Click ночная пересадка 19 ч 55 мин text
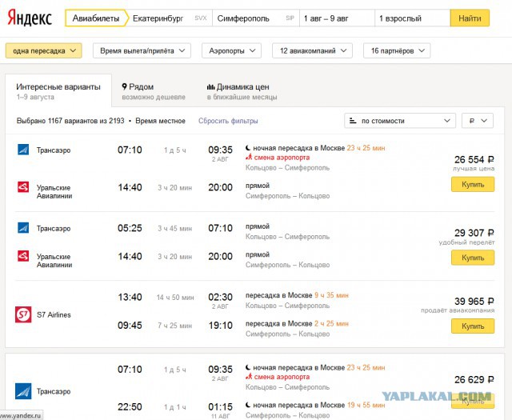 318,405
